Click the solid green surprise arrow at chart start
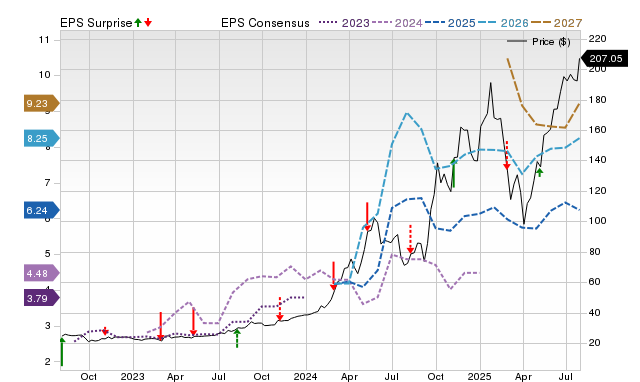 tap(62, 351)
